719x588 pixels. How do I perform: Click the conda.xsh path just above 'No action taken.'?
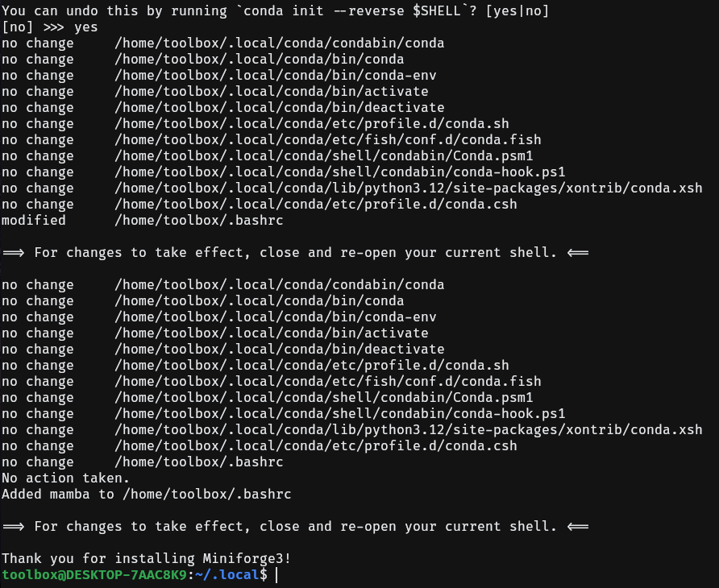point(409,430)
